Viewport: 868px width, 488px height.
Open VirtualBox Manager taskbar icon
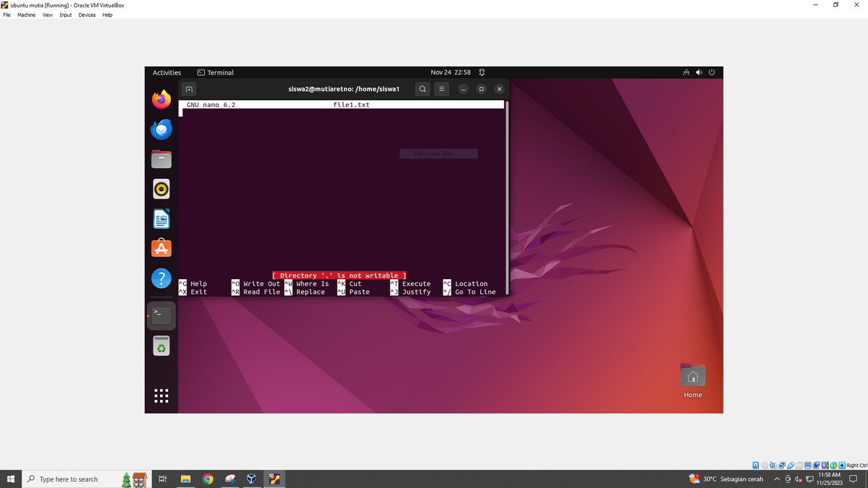252,479
